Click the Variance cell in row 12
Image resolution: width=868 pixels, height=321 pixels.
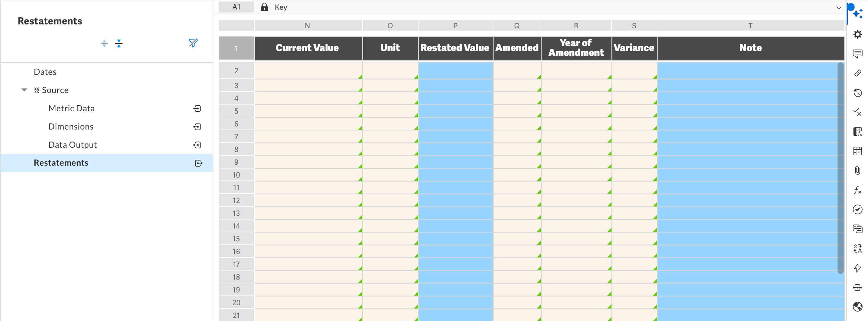tap(634, 200)
